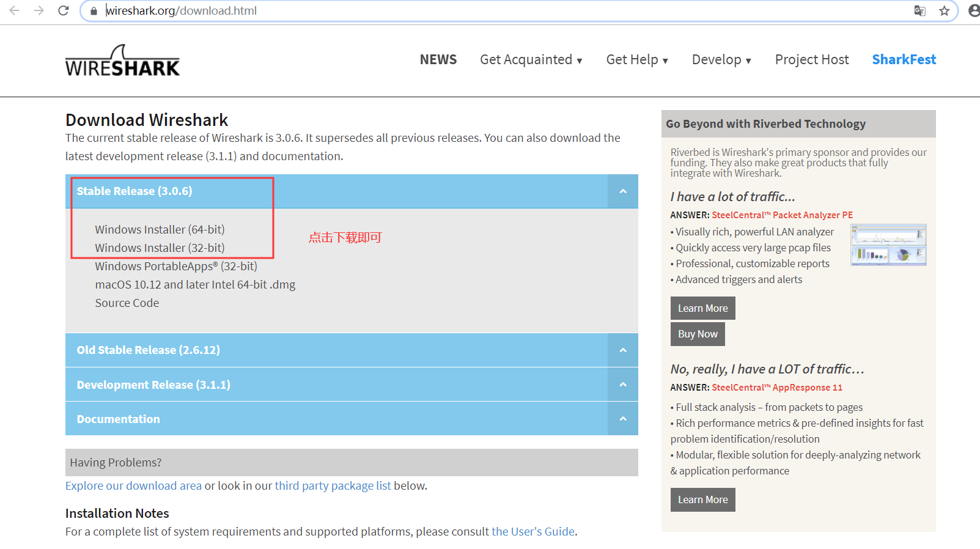Expand the Development Release (3.1.1) section

point(623,385)
